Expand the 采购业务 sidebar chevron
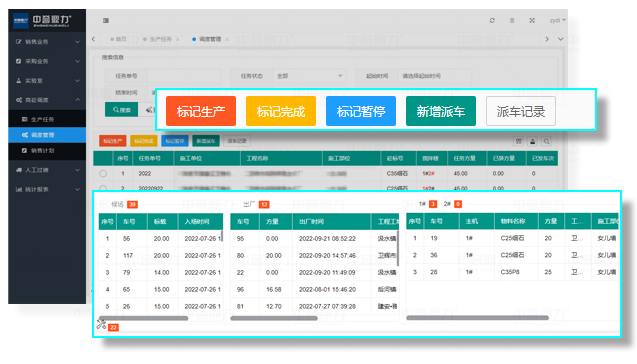637x364 pixels. pyautogui.click(x=77, y=61)
